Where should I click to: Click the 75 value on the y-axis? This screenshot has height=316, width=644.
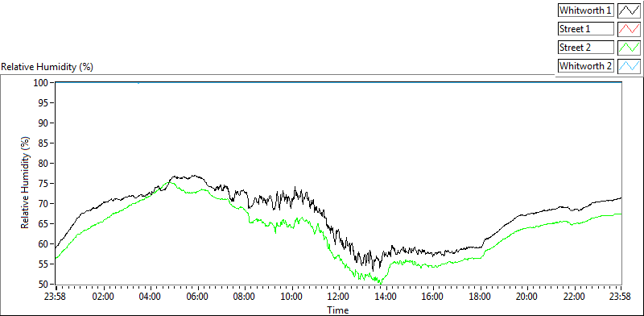click(x=44, y=184)
